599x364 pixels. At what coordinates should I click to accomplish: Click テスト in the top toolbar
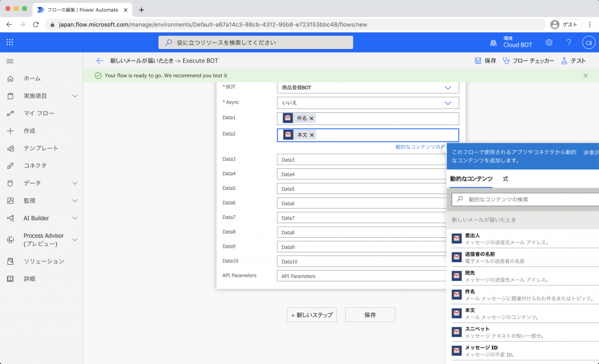[x=573, y=61]
